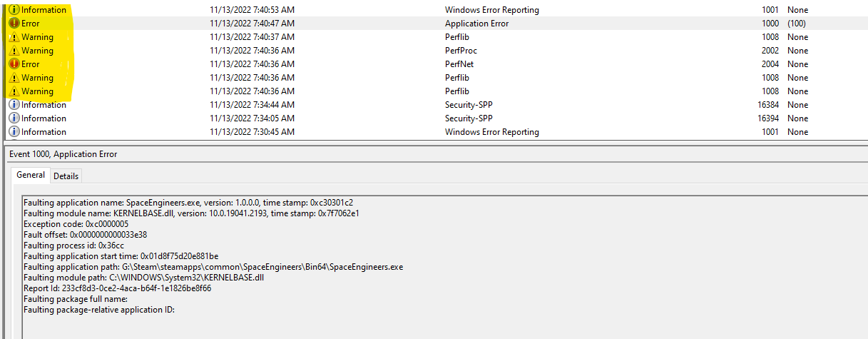
Task: Click the Report Id line
Action: [x=118, y=288]
